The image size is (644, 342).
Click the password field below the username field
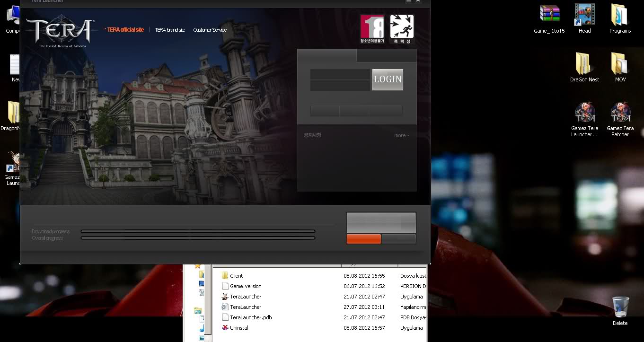(340, 86)
